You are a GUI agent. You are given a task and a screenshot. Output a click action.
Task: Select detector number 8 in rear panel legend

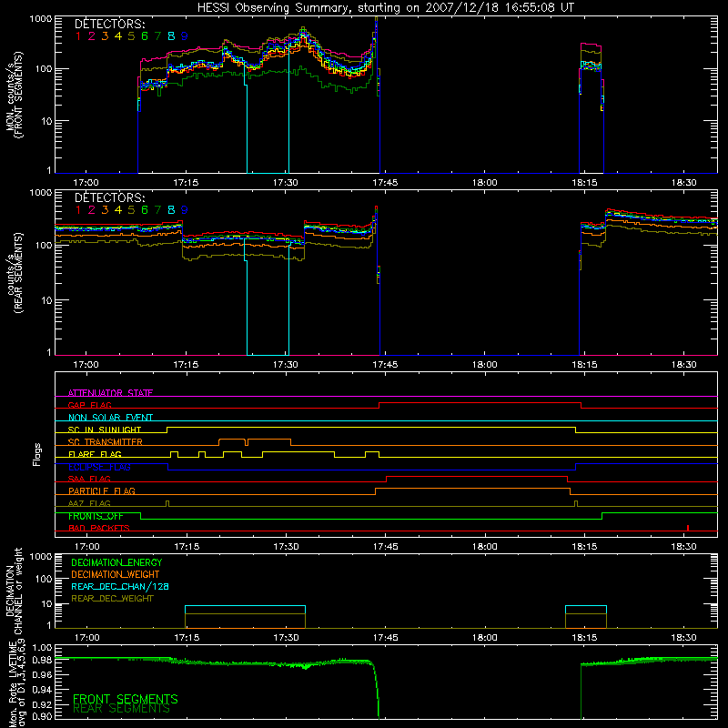(171, 210)
